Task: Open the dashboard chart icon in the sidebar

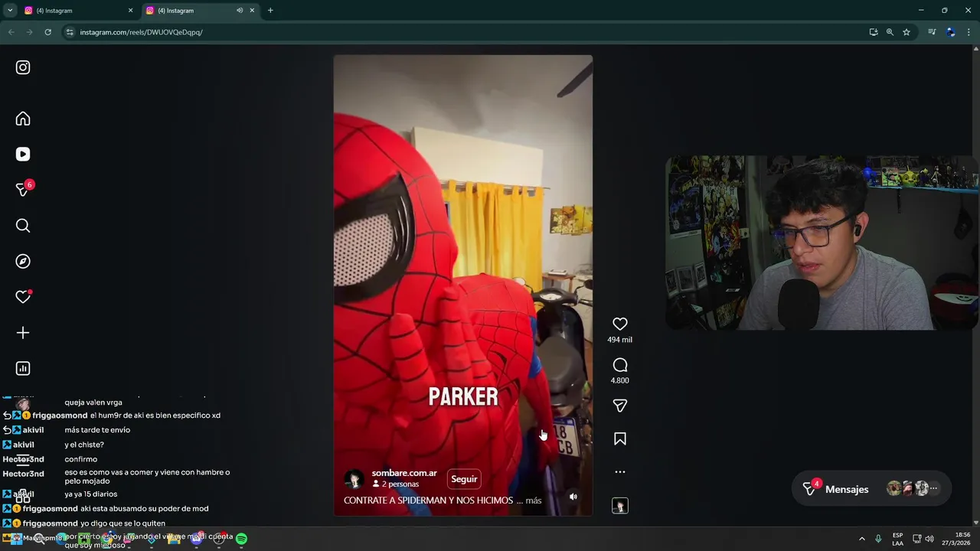Action: [x=23, y=369]
